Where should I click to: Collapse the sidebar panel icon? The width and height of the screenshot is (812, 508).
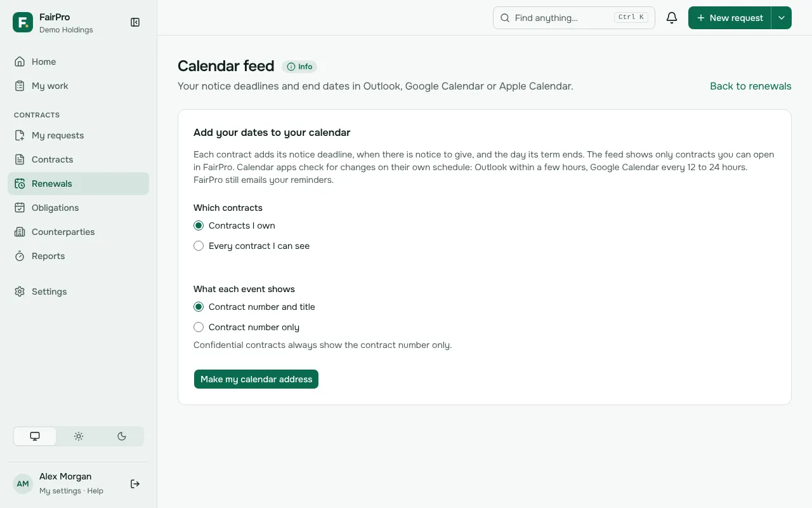(x=135, y=22)
